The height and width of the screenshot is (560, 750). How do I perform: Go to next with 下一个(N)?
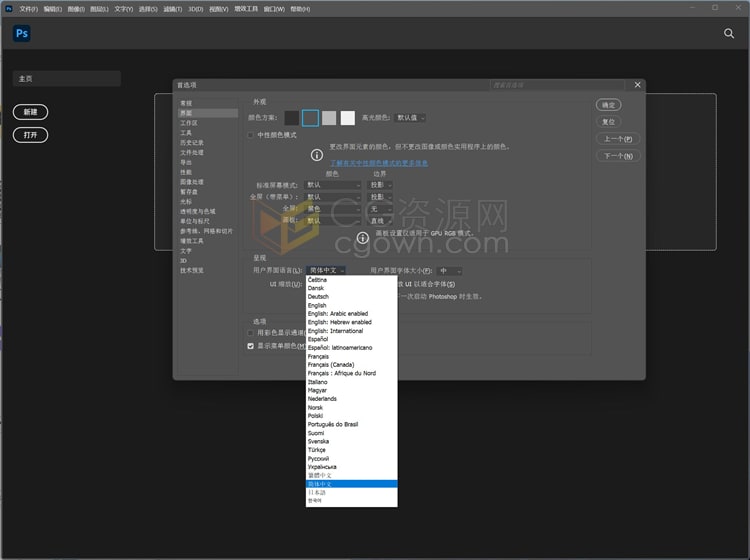coord(618,156)
